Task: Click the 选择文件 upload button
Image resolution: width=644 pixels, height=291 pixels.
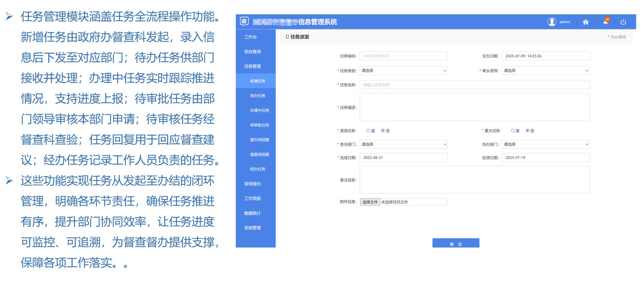Action: 370,202
